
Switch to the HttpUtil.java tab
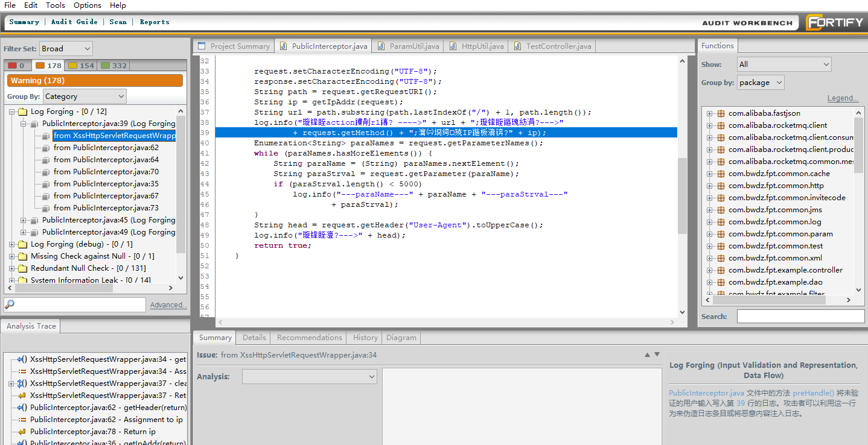coord(476,46)
